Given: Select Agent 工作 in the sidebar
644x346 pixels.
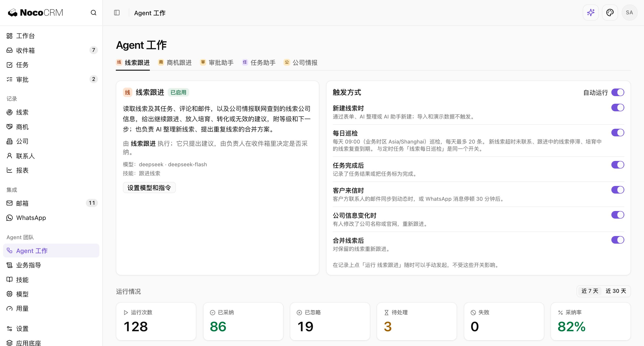Looking at the screenshot, I should [x=51, y=251].
